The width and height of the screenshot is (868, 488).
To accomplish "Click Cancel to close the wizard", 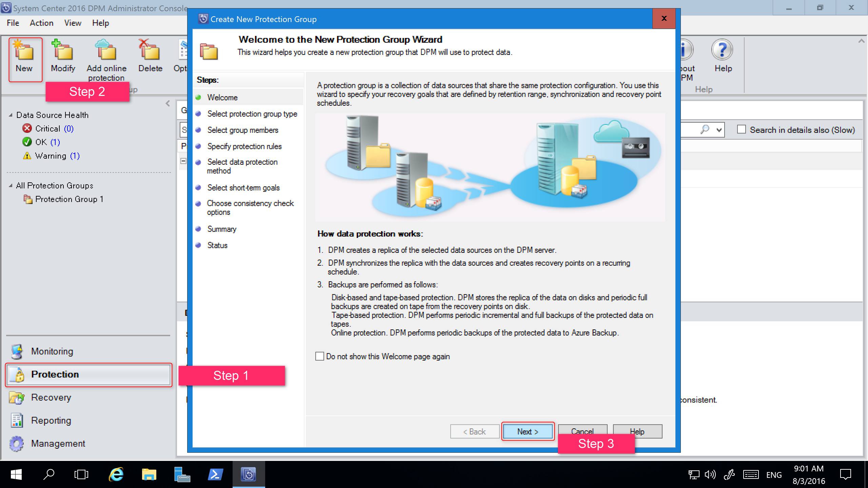I will point(581,431).
